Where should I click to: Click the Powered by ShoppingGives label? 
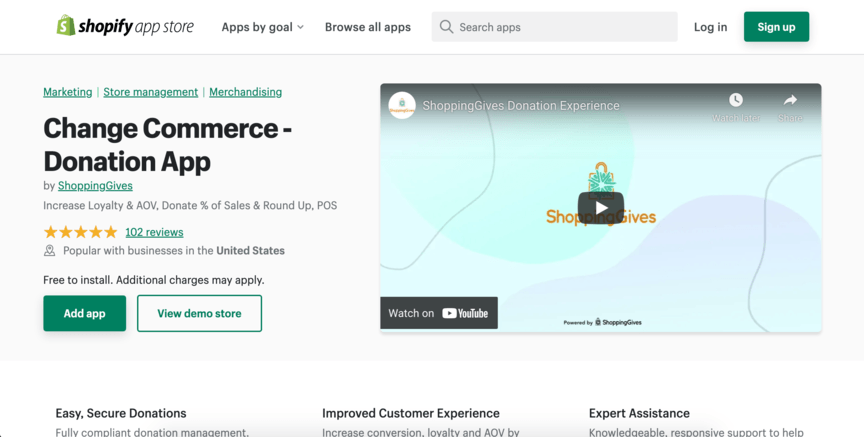[602, 322]
